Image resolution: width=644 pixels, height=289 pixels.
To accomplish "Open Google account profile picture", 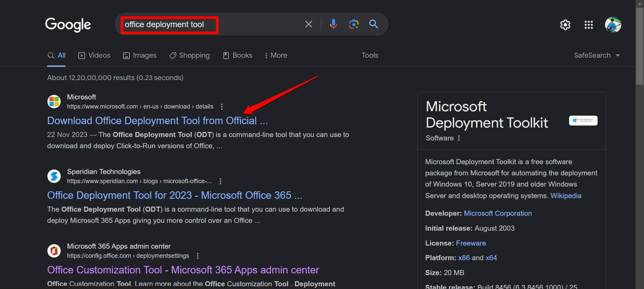I will (613, 25).
